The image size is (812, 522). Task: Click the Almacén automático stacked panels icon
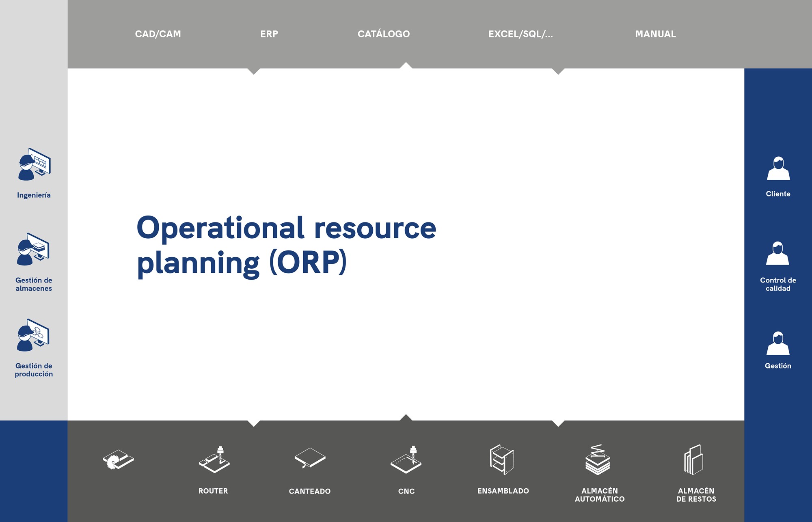598,459
